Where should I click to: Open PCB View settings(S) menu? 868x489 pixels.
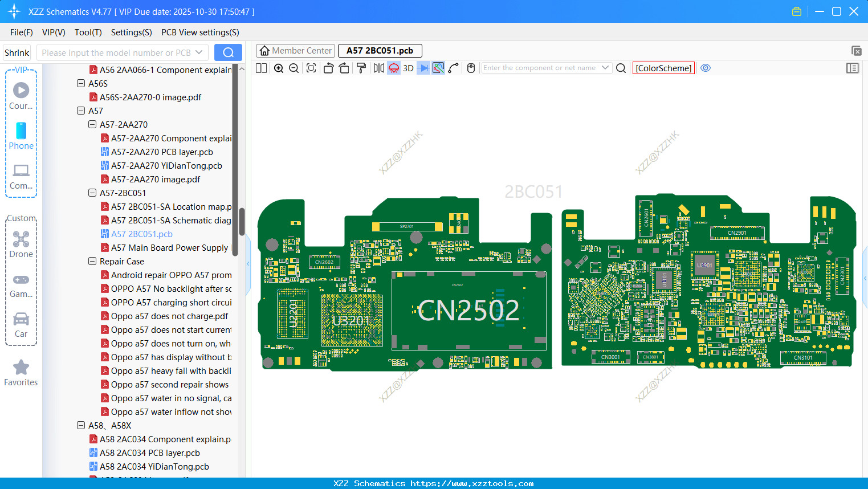pyautogui.click(x=200, y=32)
